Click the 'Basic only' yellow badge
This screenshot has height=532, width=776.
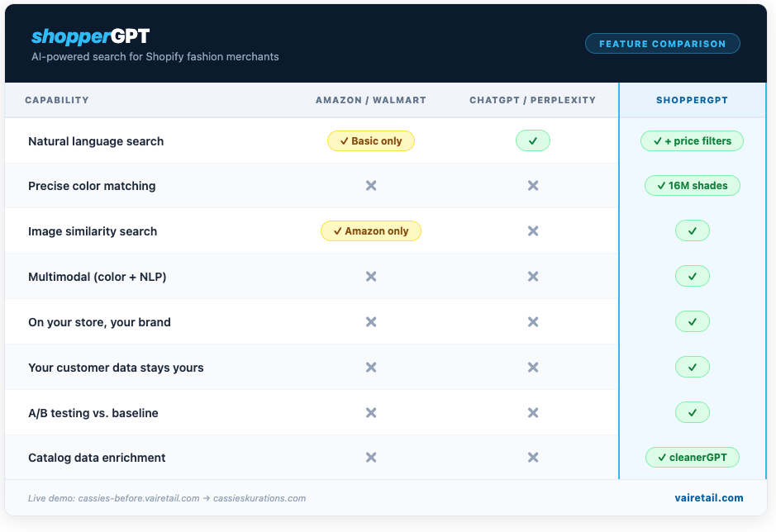click(371, 141)
